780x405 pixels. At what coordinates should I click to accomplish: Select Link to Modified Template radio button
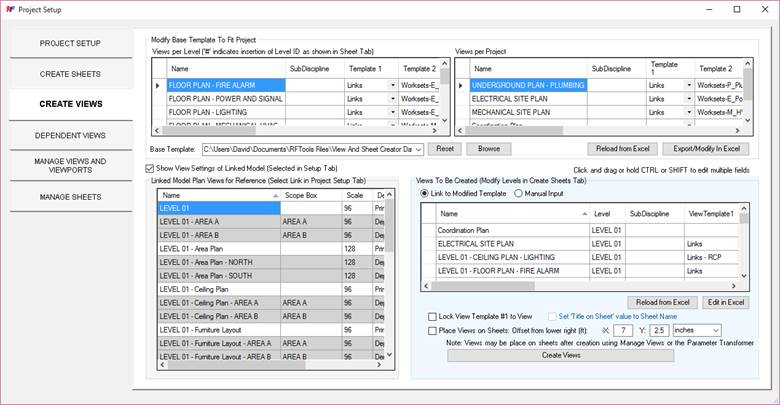(425, 193)
